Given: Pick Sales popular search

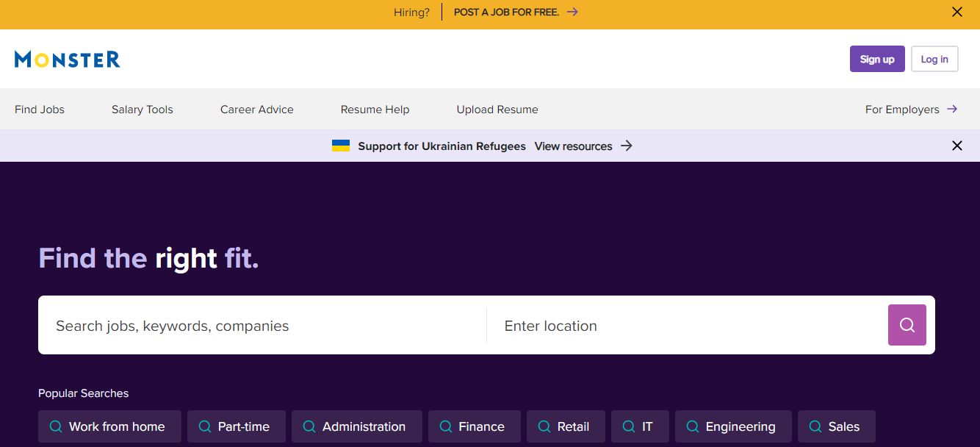Looking at the screenshot, I should pos(837,426).
